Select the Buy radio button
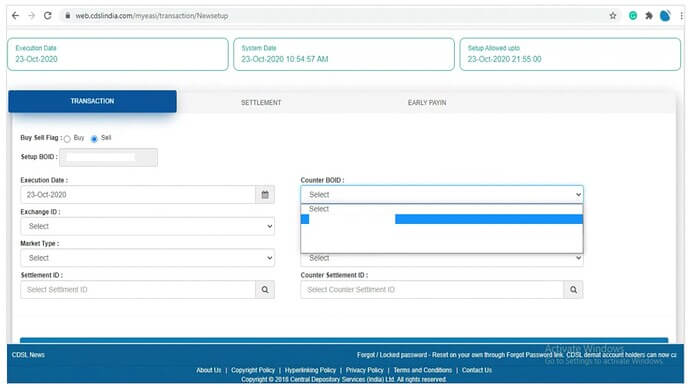This screenshot has height=388, width=690. 67,139
